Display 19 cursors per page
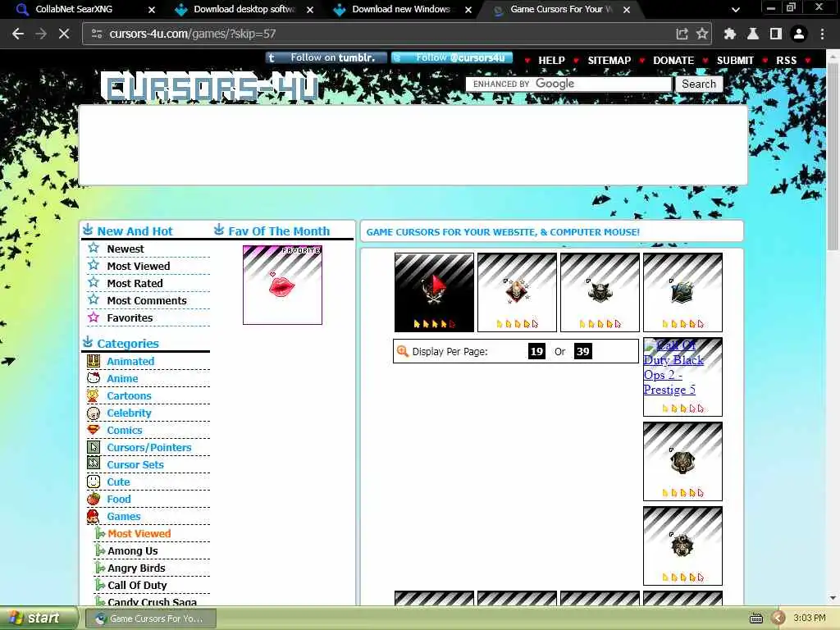Screen dimensions: 840x630 (536, 351)
